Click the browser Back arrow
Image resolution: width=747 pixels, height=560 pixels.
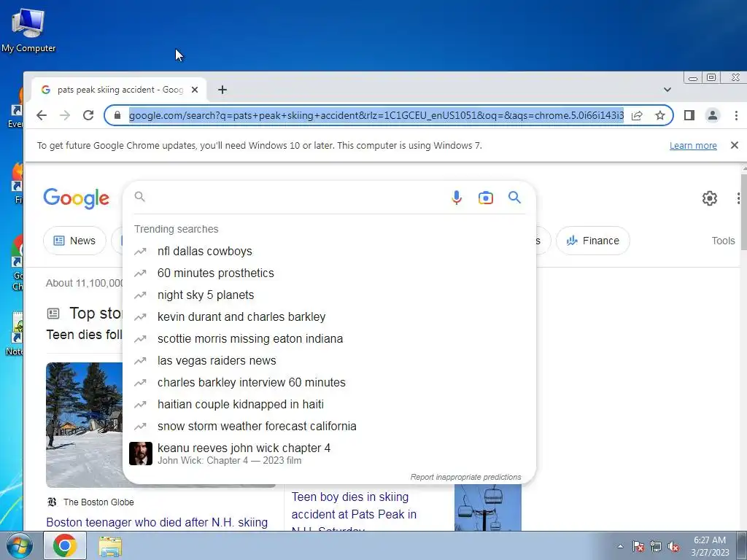point(42,115)
